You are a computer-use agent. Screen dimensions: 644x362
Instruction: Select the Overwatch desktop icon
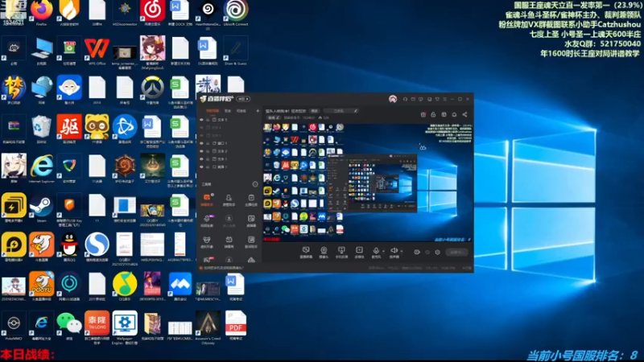tap(152, 88)
